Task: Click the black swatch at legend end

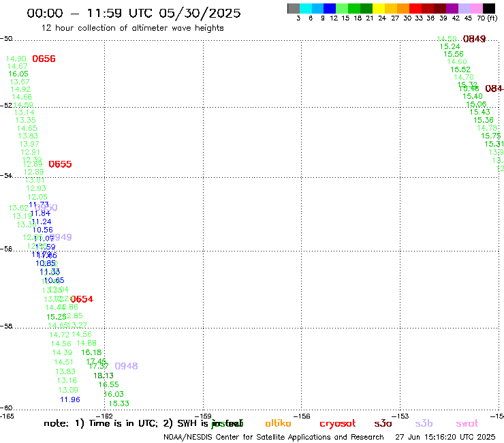Action: [x=489, y=8]
